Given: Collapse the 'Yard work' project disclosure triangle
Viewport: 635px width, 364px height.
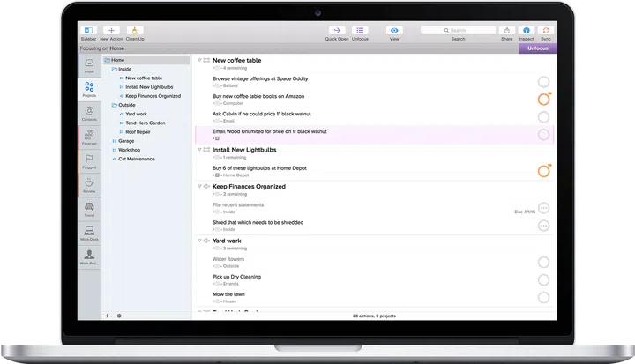Looking at the screenshot, I should [198, 241].
